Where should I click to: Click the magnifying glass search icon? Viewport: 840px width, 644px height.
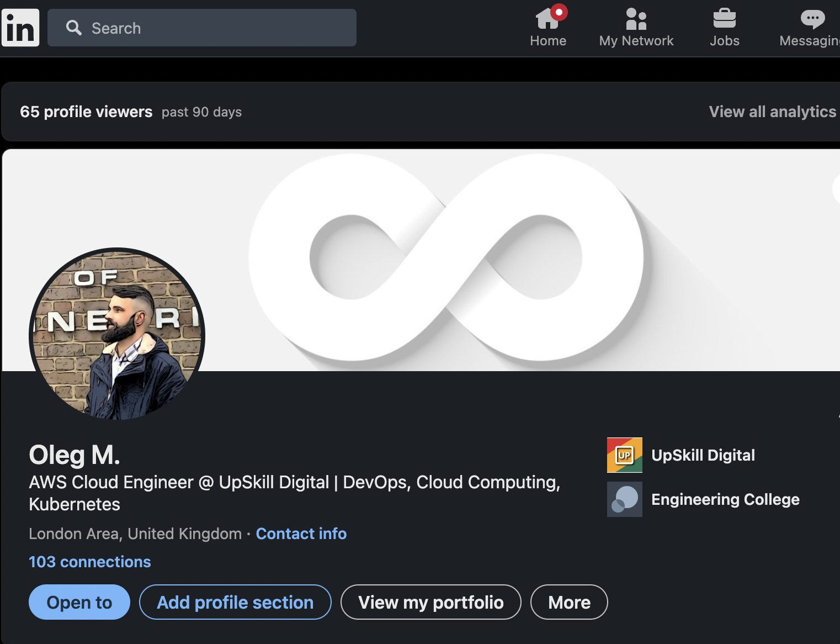click(73, 28)
